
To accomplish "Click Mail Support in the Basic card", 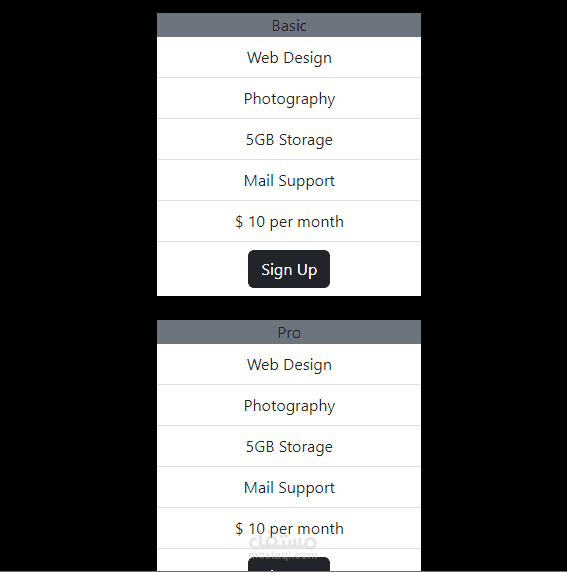I will tap(289, 180).
